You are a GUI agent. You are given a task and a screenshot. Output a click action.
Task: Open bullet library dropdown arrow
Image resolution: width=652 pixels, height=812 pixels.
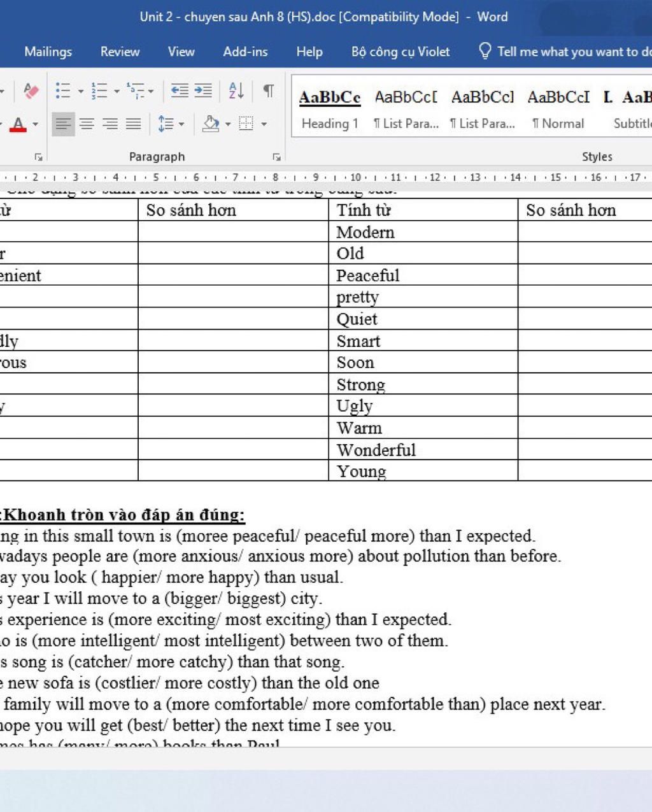(81, 92)
